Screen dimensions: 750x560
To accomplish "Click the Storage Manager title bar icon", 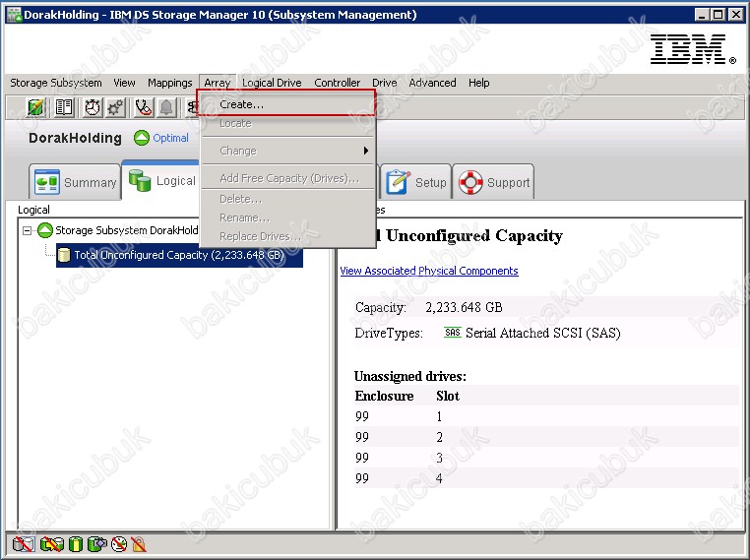I will coord(15,15).
